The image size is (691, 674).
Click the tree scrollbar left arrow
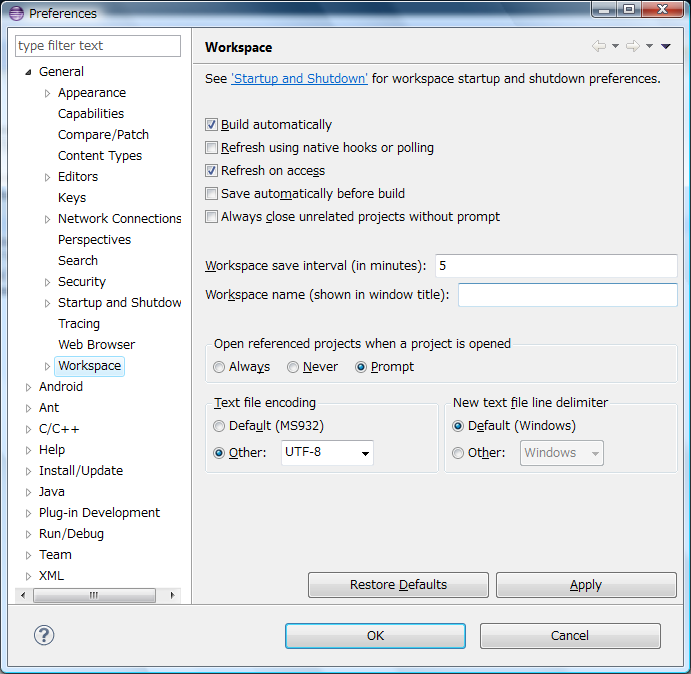(23, 595)
